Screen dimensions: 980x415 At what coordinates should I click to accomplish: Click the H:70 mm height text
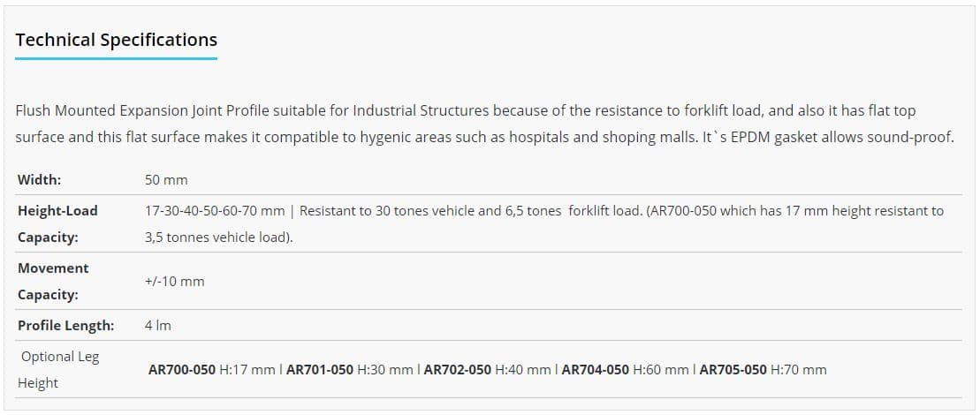[x=799, y=370]
